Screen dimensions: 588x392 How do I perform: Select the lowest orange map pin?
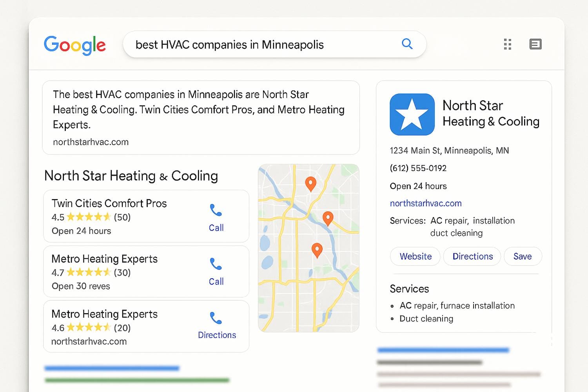click(317, 250)
